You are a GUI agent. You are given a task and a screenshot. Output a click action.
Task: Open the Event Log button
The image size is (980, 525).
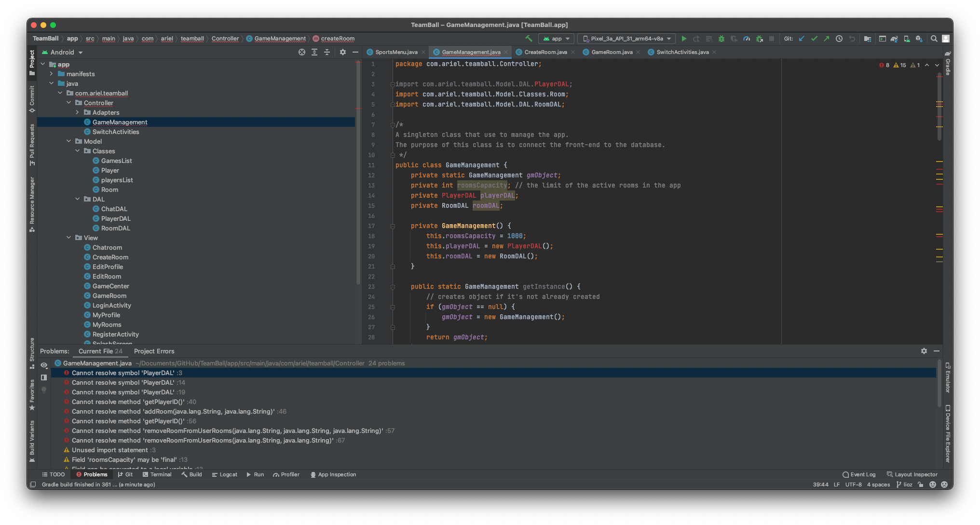point(859,474)
